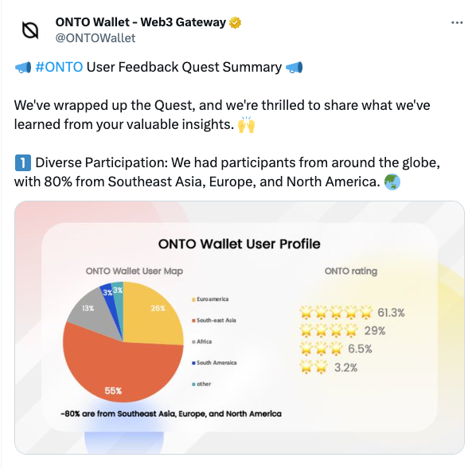Screen dimensions: 476x469
Task: Click the raised hands emoji
Action: 246,124
